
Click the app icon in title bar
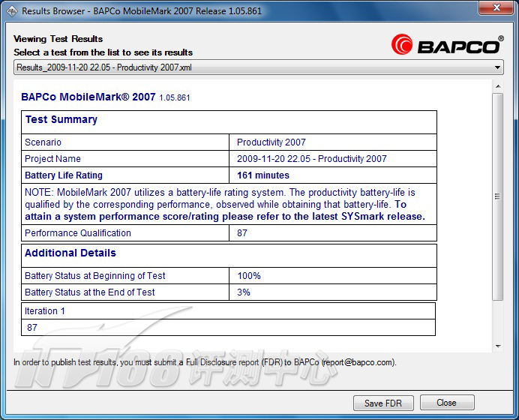point(12,11)
